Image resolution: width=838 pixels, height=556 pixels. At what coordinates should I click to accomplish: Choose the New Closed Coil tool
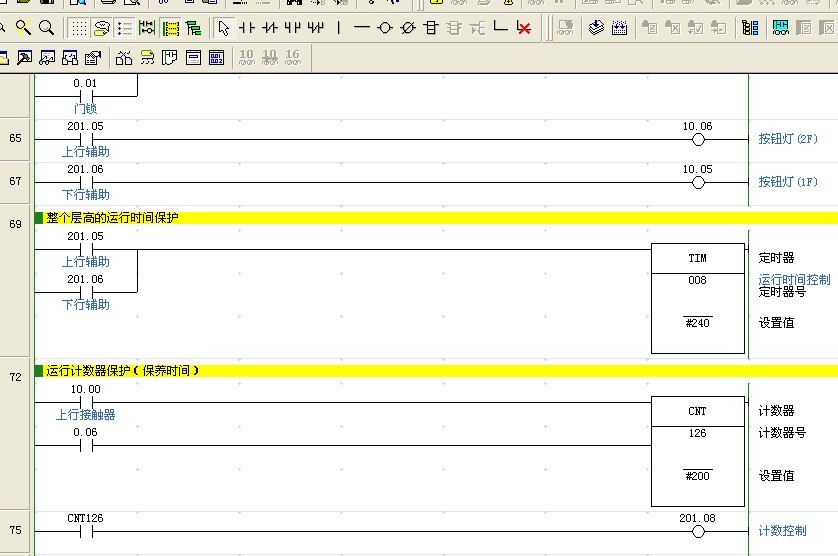pos(407,28)
